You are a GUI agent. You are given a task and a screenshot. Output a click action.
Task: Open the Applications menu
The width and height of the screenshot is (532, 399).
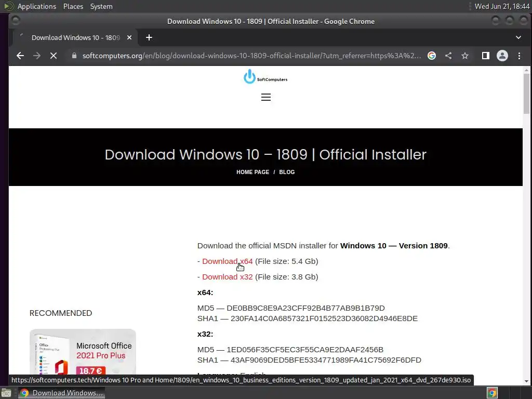tap(37, 6)
